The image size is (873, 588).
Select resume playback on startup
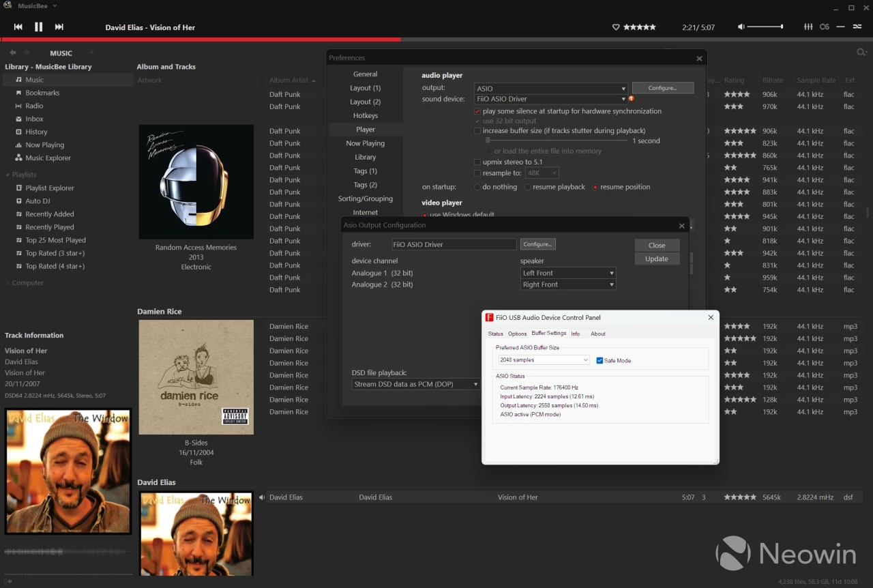tap(528, 187)
